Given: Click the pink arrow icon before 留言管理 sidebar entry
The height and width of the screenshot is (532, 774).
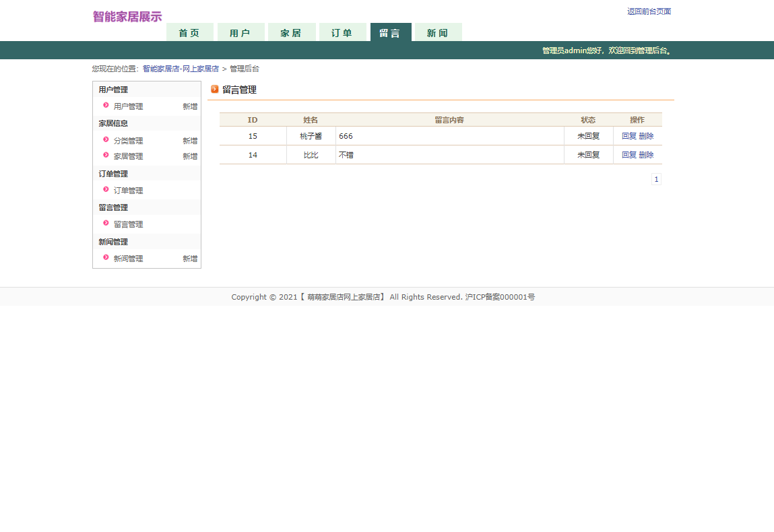Looking at the screenshot, I should (106, 224).
